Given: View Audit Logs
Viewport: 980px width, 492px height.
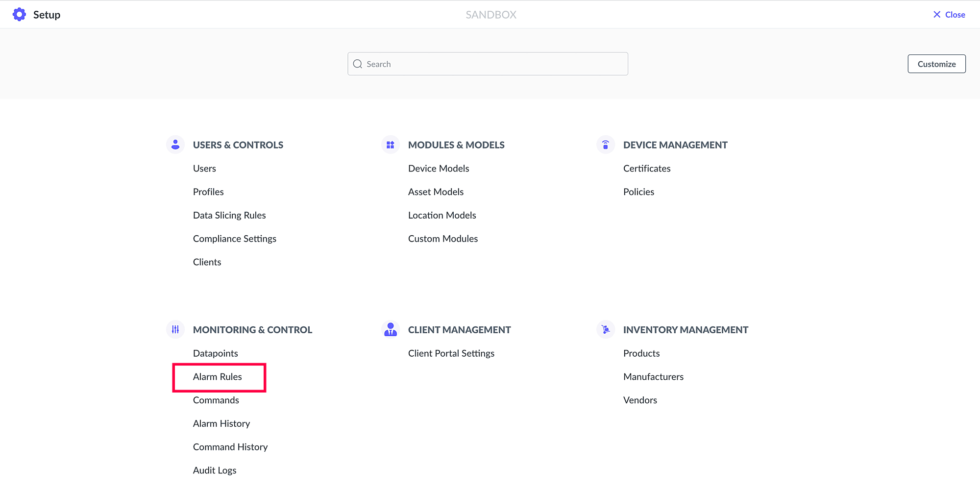Looking at the screenshot, I should pyautogui.click(x=215, y=470).
